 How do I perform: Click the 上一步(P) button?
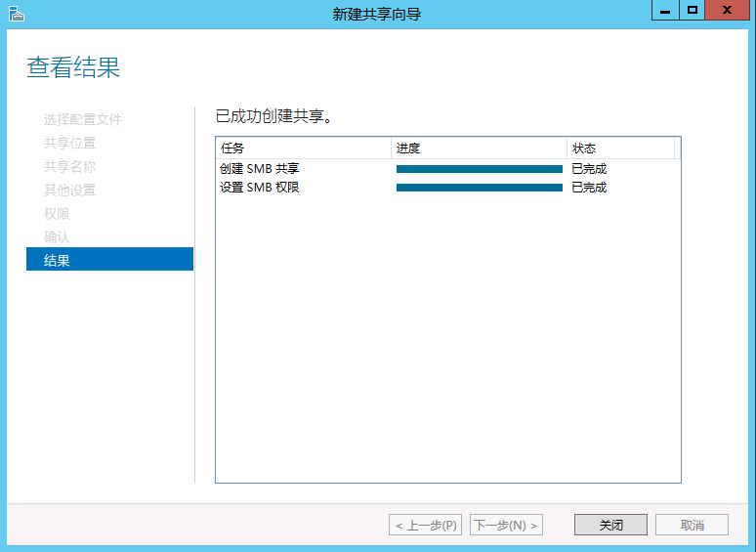[425, 525]
